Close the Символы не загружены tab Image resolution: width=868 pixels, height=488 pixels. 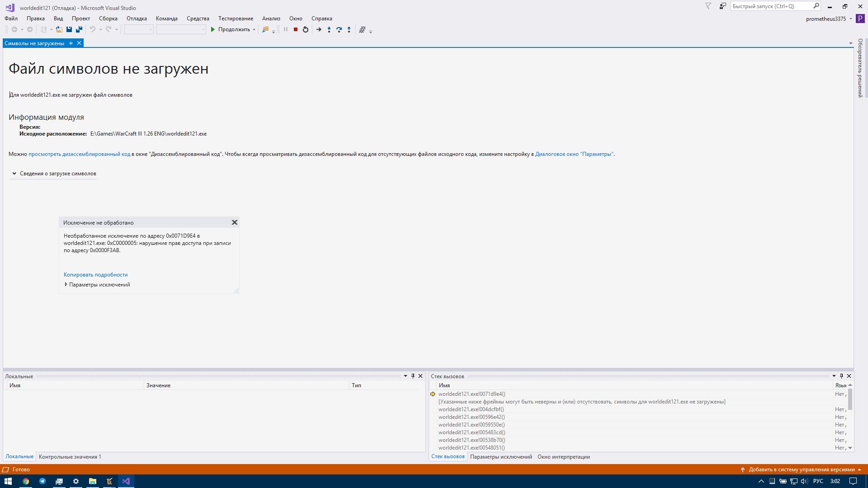[x=79, y=43]
